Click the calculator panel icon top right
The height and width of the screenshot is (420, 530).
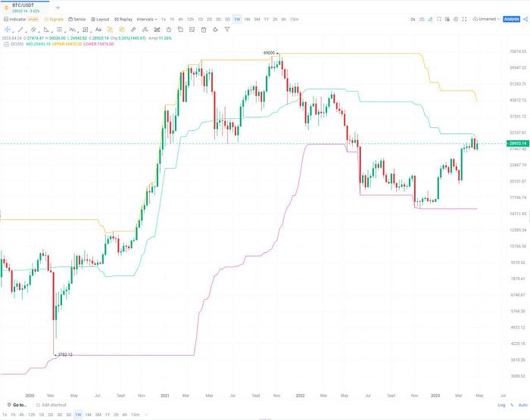447,19
